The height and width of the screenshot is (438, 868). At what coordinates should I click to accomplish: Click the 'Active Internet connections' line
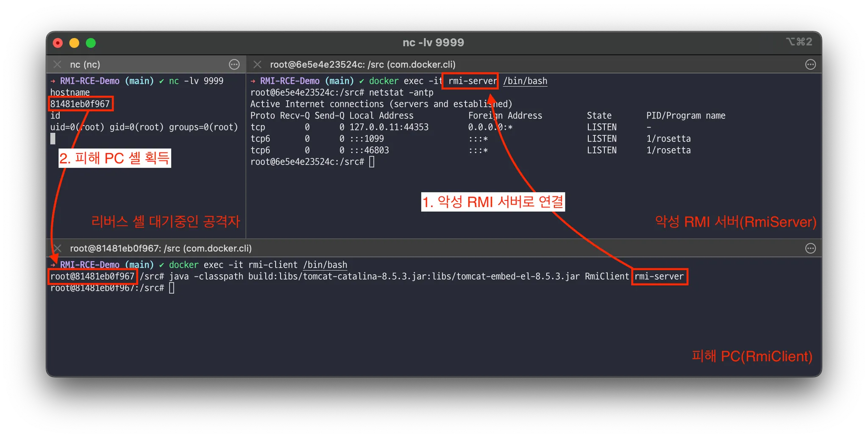click(381, 104)
